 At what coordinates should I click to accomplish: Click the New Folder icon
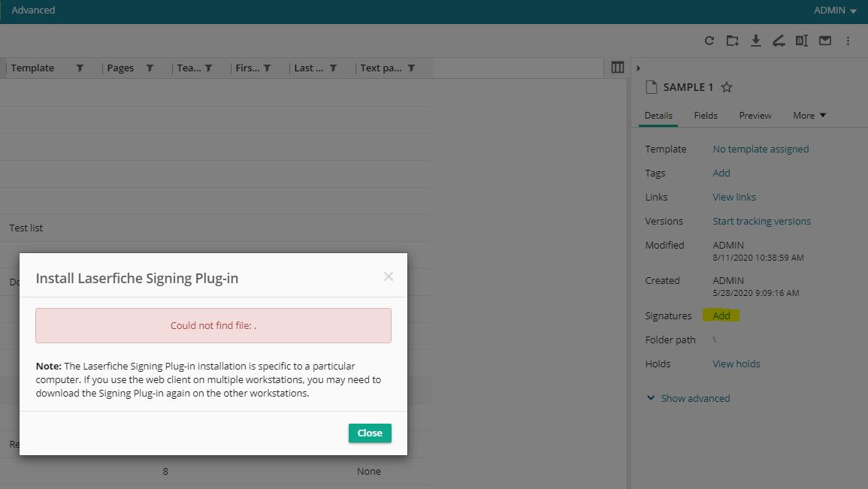coord(732,41)
